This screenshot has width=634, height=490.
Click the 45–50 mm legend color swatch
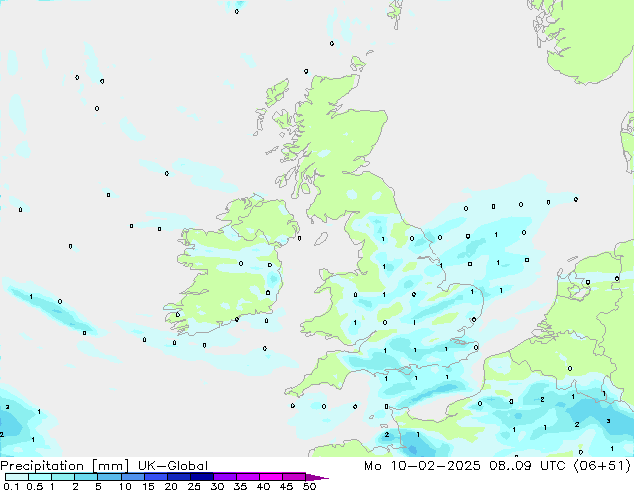pyautogui.click(x=294, y=477)
